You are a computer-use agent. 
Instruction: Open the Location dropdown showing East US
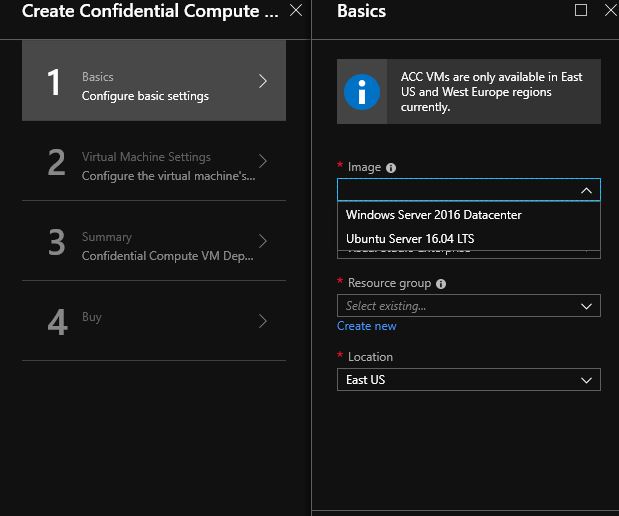point(469,380)
